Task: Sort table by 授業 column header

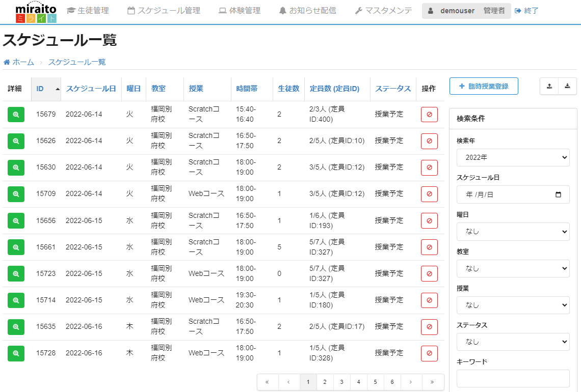Action: [207, 89]
